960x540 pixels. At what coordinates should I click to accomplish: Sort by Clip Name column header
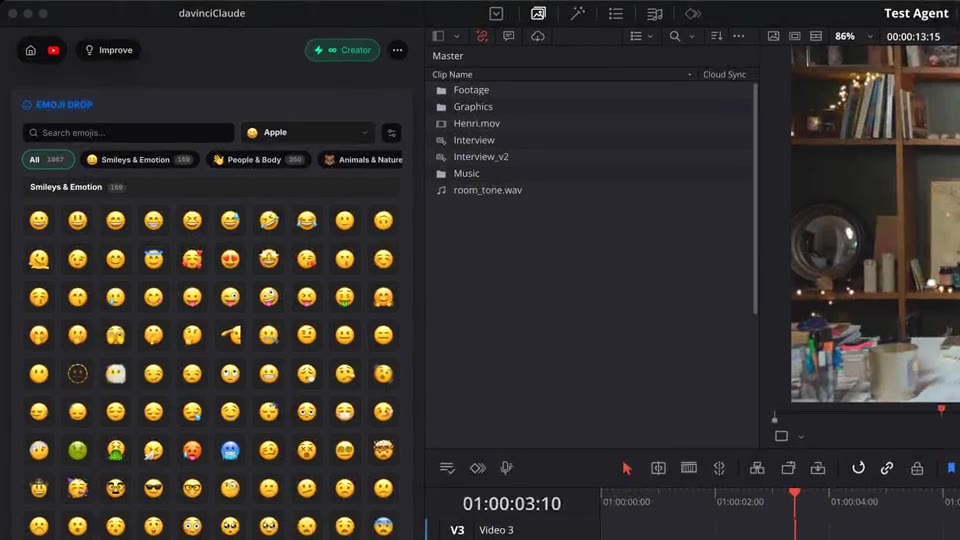452,74
